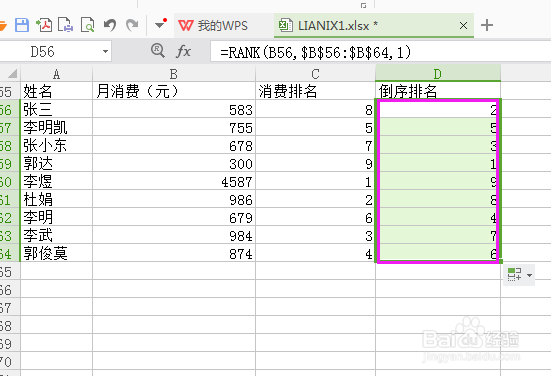Screen dimensions: 551x376
Task: Click the 消费排名 header cell
Action: [315, 91]
